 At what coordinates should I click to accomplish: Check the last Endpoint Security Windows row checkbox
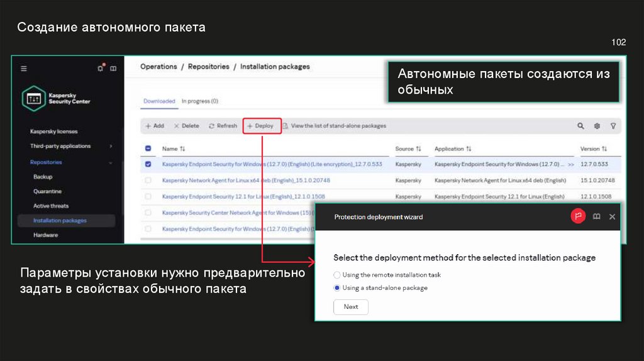coord(148,228)
